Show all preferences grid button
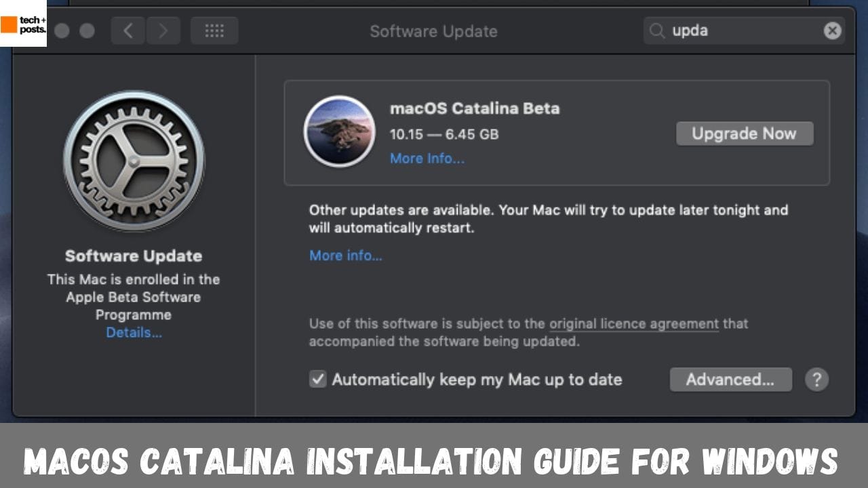 pos(214,31)
